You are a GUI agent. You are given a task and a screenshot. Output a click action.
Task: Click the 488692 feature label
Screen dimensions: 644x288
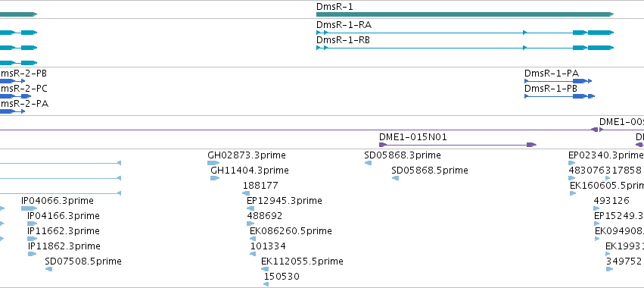[265, 216]
